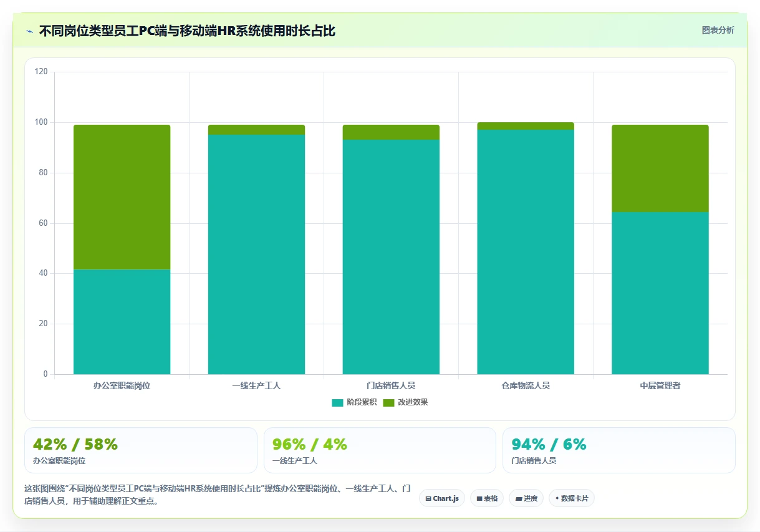Screen dimensions: 760x532
Task: Click the y-axis value 80
Action: [43, 173]
